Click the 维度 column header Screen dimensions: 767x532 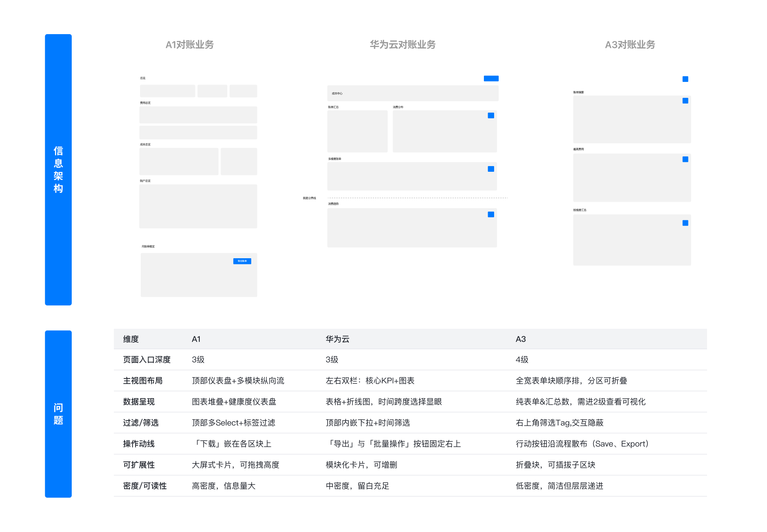pos(131,339)
